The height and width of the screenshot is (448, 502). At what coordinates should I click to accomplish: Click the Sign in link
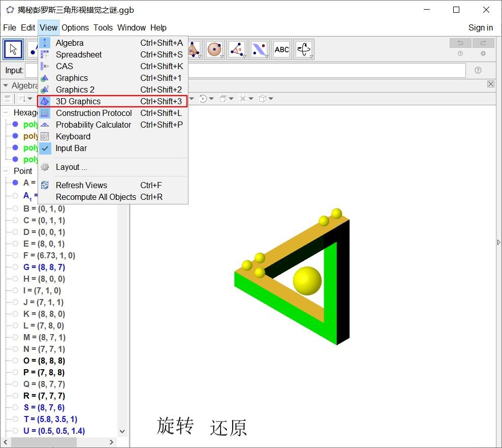[480, 27]
